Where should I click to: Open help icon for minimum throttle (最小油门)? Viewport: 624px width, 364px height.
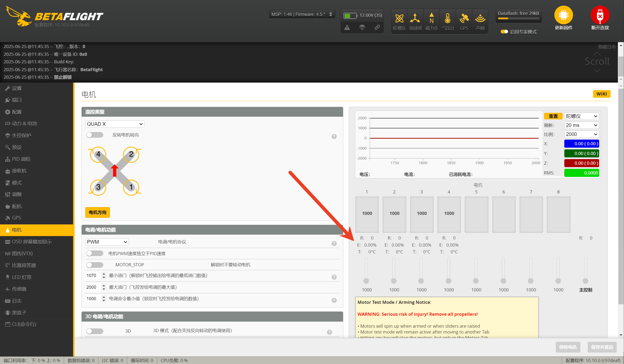pos(334,277)
